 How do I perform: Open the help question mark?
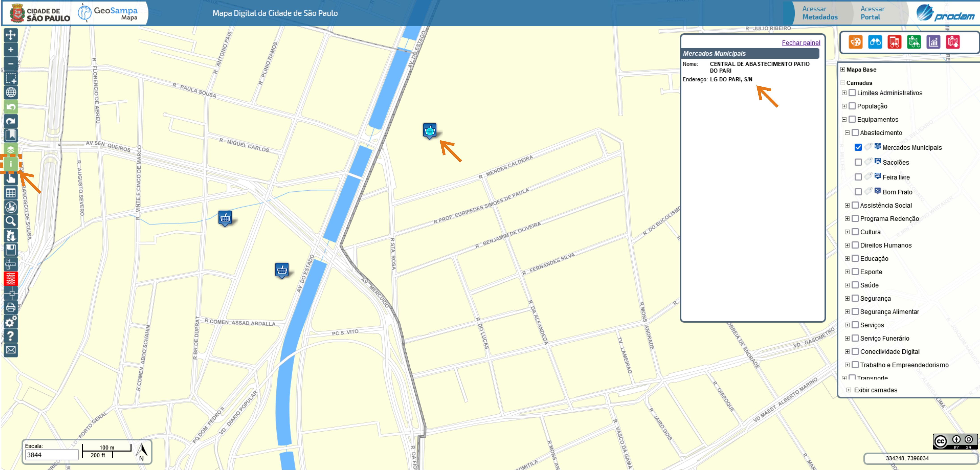coord(11,336)
